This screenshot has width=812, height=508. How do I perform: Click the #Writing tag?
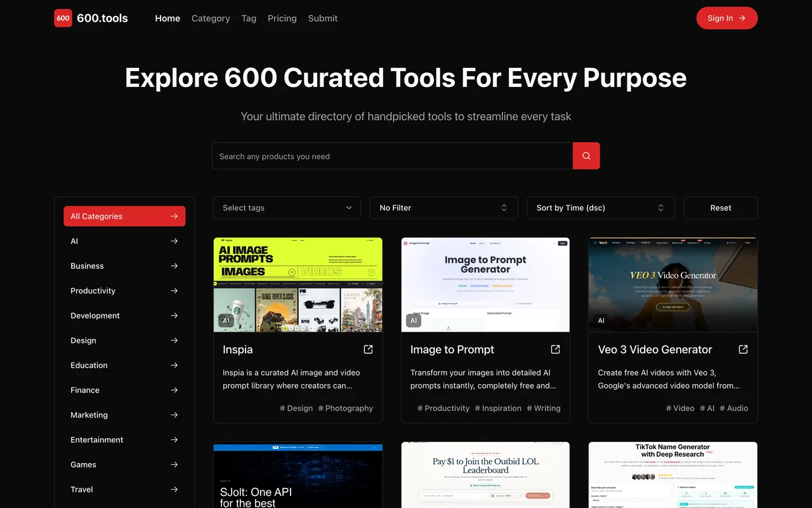point(544,408)
